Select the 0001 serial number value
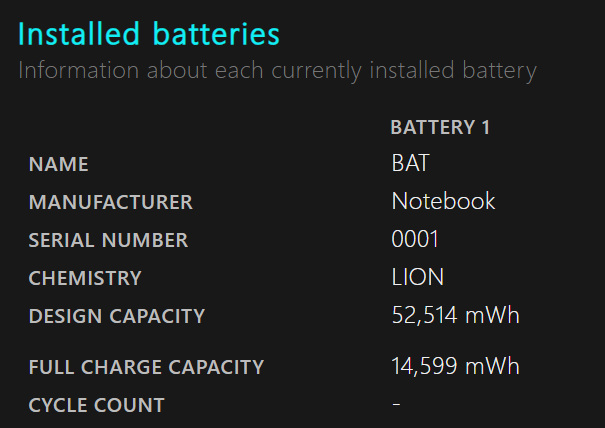The width and height of the screenshot is (605, 428). (415, 239)
